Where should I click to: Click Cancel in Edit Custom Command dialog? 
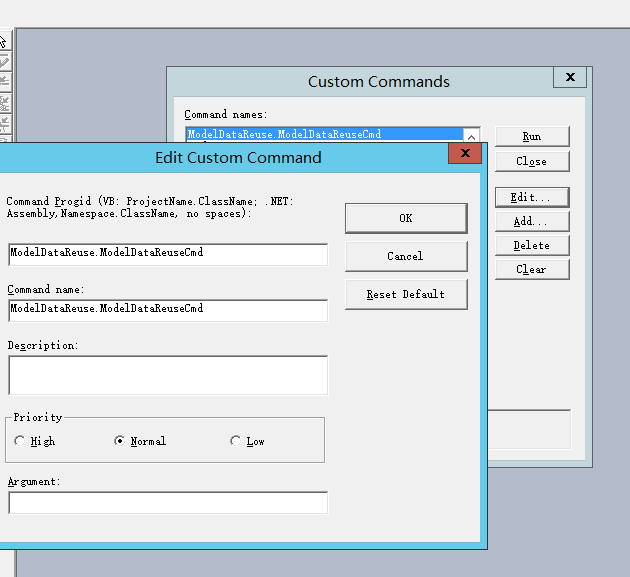406,256
